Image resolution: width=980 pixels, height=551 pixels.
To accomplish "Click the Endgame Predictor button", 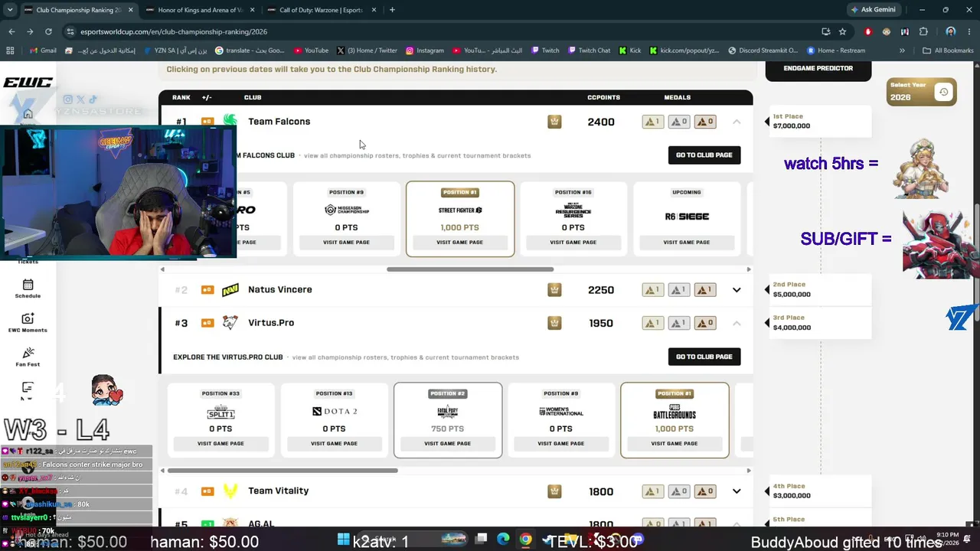I will click(x=818, y=68).
